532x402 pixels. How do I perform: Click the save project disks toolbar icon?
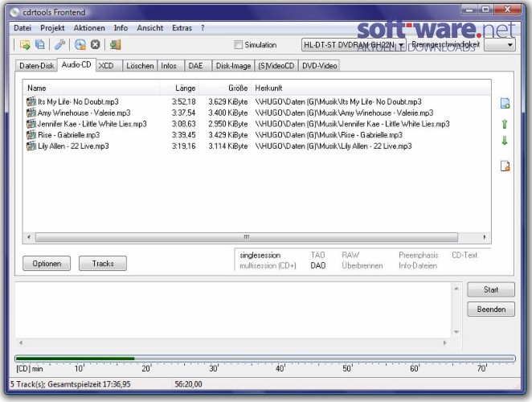pyautogui.click(x=39, y=44)
